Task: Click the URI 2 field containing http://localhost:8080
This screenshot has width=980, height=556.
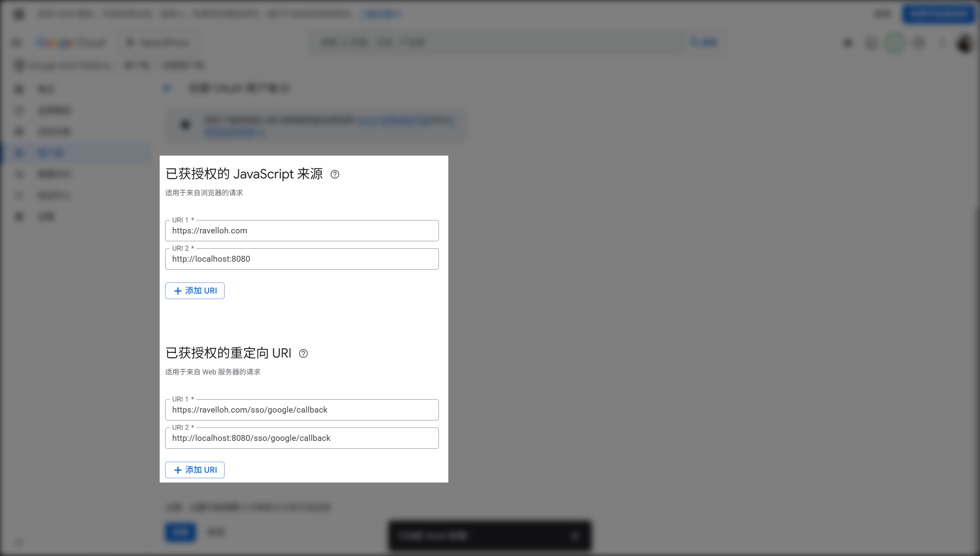Action: pos(302,259)
